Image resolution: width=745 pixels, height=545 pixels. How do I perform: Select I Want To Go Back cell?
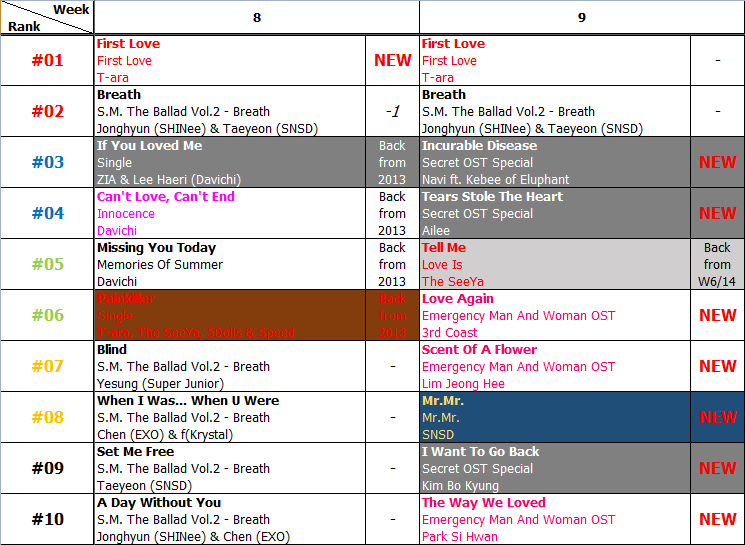point(555,468)
